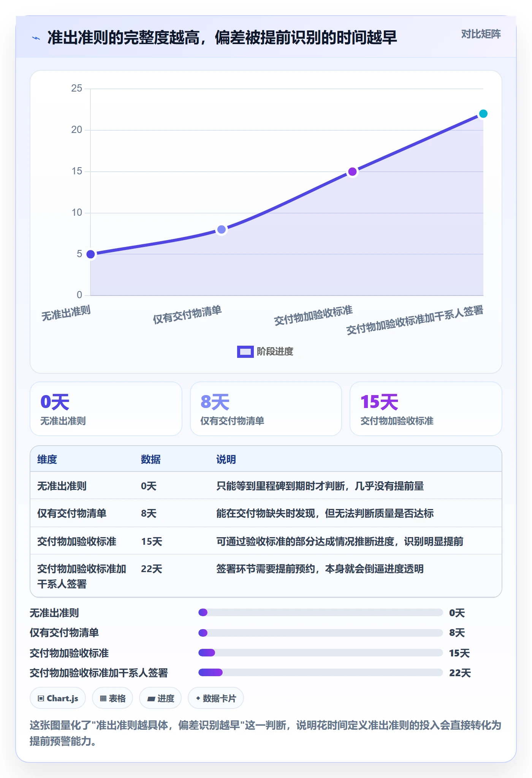Click the x-axis label 无准出准则
The width and height of the screenshot is (532, 778).
pos(66,313)
